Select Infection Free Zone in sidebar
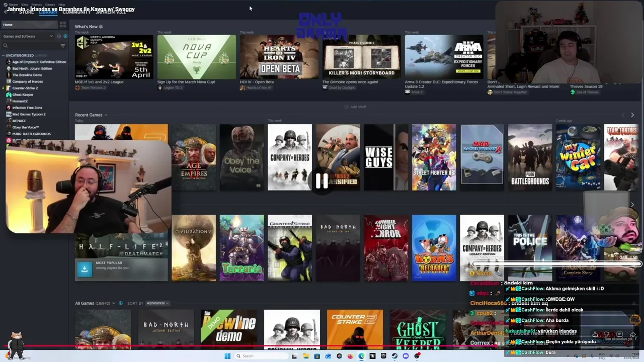644x362 pixels. point(24,108)
